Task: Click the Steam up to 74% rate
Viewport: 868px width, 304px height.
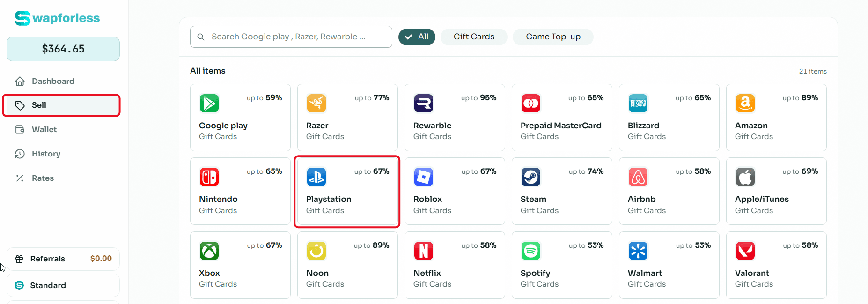Action: coord(586,171)
